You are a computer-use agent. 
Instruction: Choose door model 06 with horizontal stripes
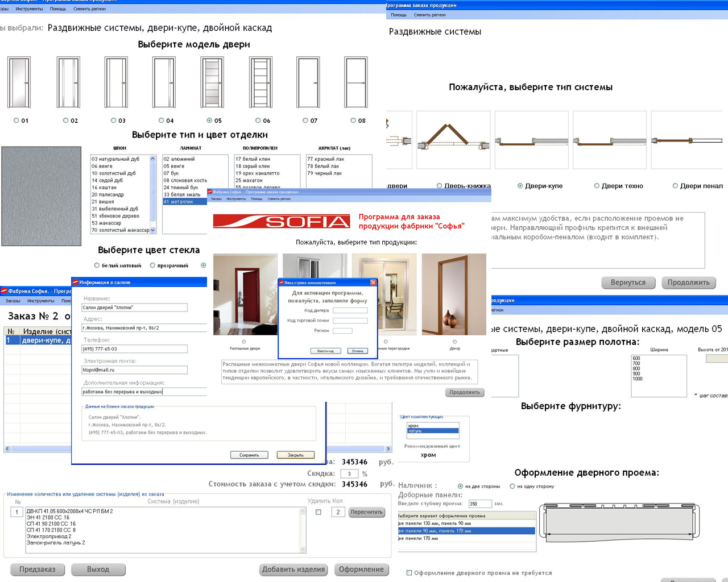[260, 82]
